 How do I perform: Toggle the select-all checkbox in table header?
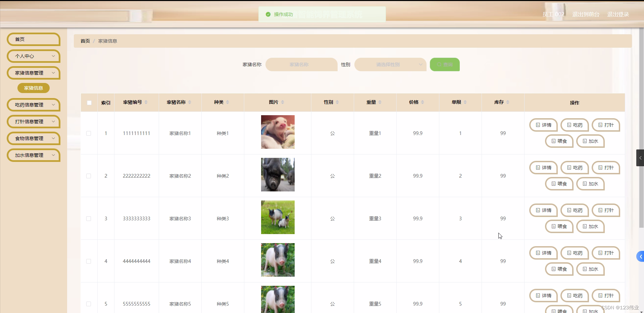89,103
